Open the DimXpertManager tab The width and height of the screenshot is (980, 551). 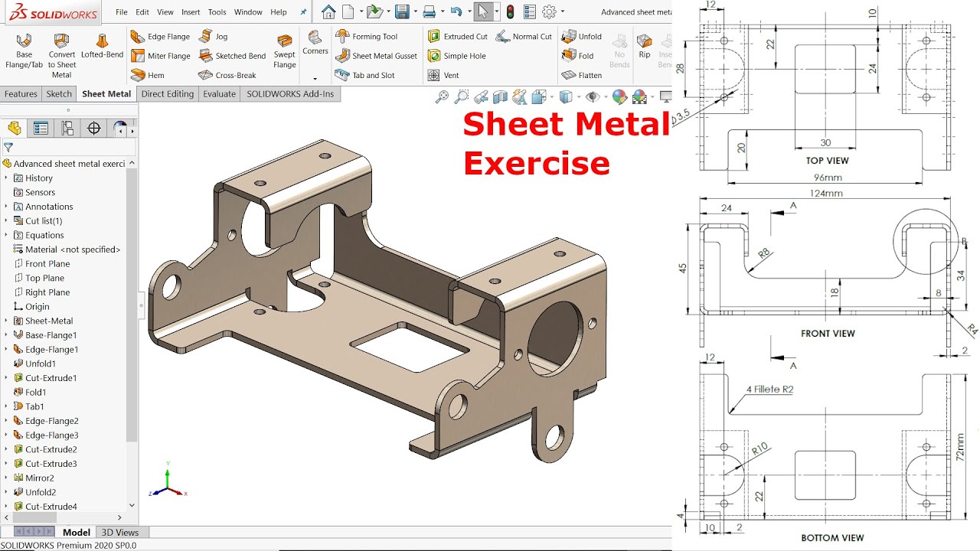coord(94,128)
